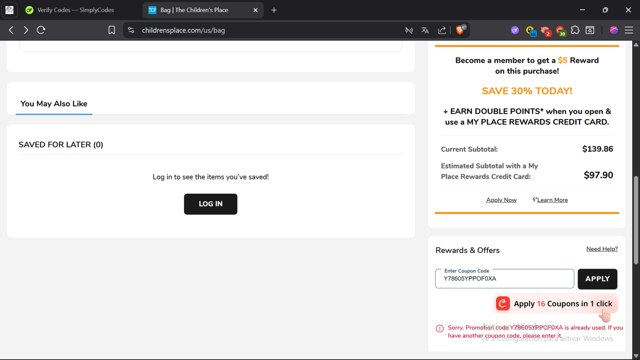Viewport: 640px width, 360px height.
Task: Click the address bar URL childrensplace.com/us/bag
Action: pos(183,30)
